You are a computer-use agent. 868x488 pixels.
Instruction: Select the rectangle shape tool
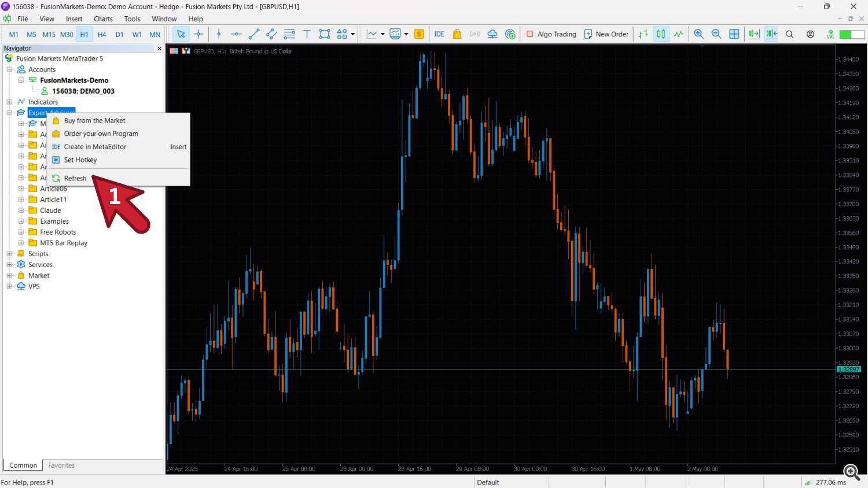(x=325, y=34)
